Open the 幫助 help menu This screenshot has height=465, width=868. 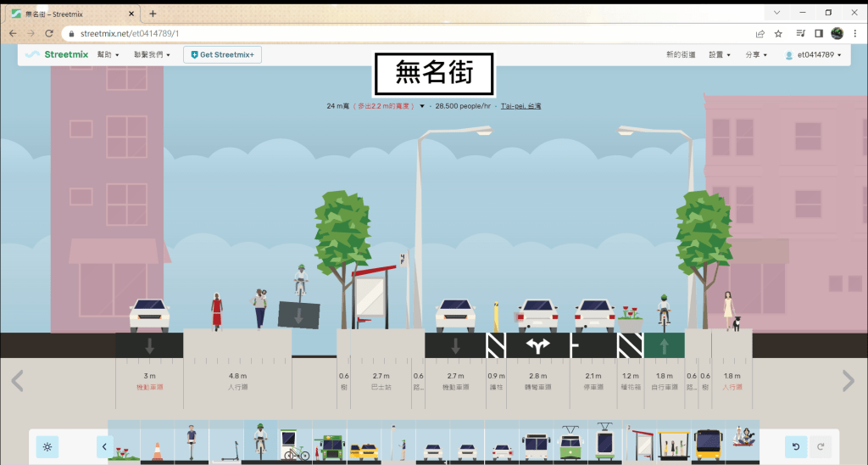click(108, 55)
